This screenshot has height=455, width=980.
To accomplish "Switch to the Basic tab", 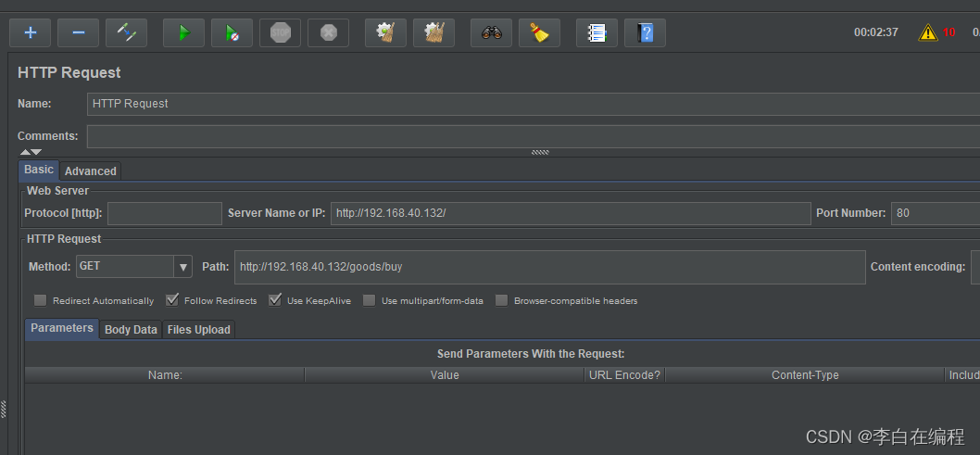I will (39, 170).
